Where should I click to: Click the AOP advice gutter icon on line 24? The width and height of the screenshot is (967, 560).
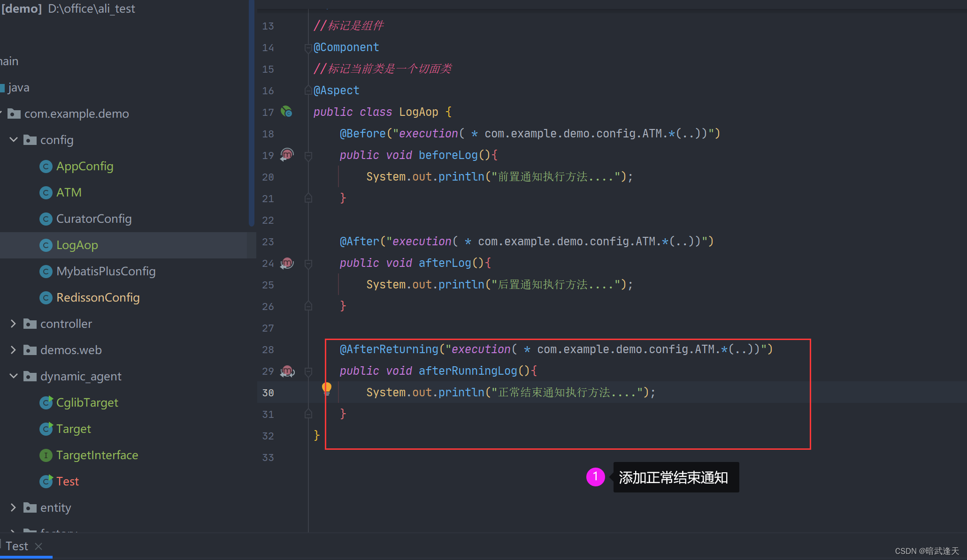tap(287, 263)
